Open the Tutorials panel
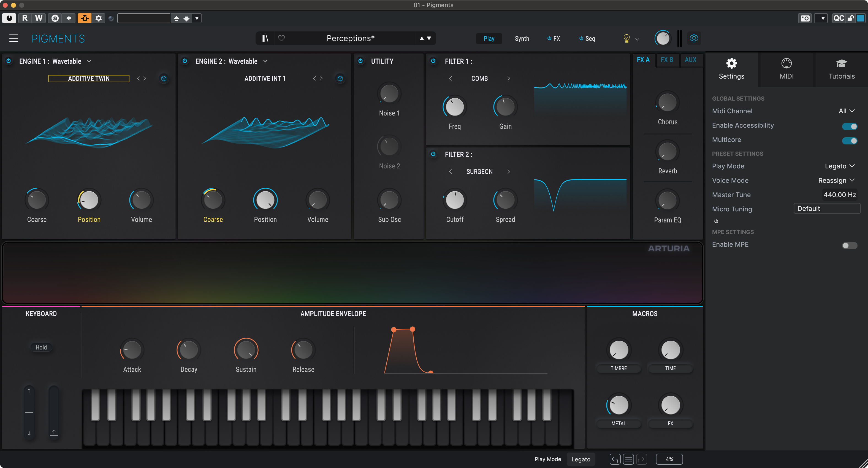The width and height of the screenshot is (868, 468). [x=841, y=69]
